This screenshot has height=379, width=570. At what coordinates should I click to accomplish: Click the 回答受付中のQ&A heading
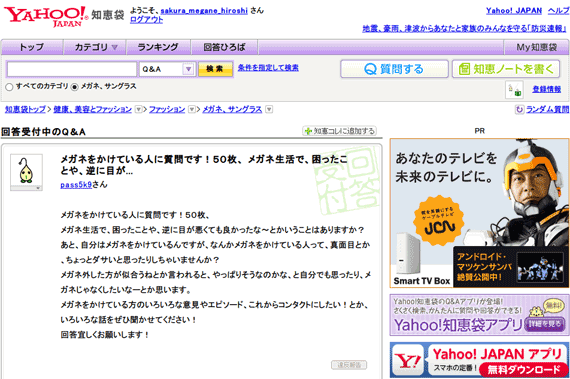point(43,132)
